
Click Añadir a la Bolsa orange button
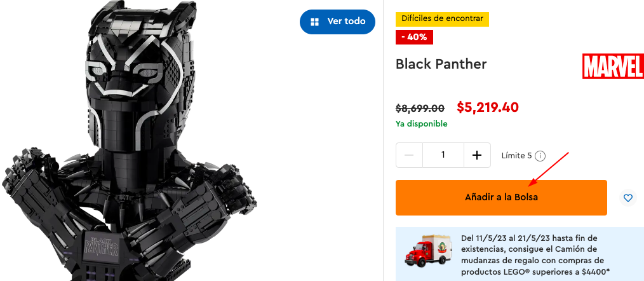point(501,198)
